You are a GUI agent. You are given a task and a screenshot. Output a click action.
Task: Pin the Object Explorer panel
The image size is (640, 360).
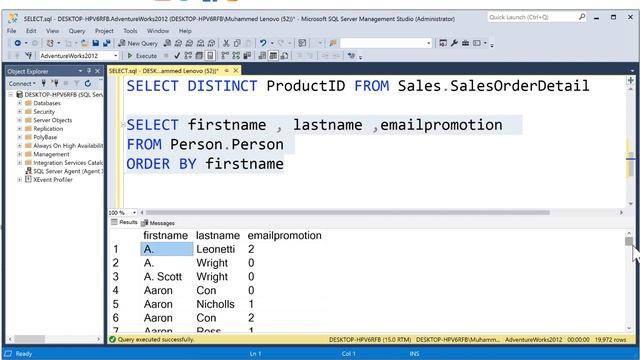(x=89, y=71)
